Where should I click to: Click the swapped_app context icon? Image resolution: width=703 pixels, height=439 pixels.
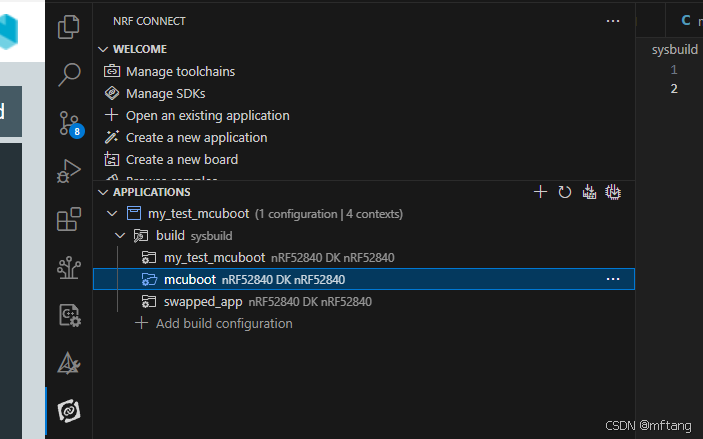pos(149,301)
